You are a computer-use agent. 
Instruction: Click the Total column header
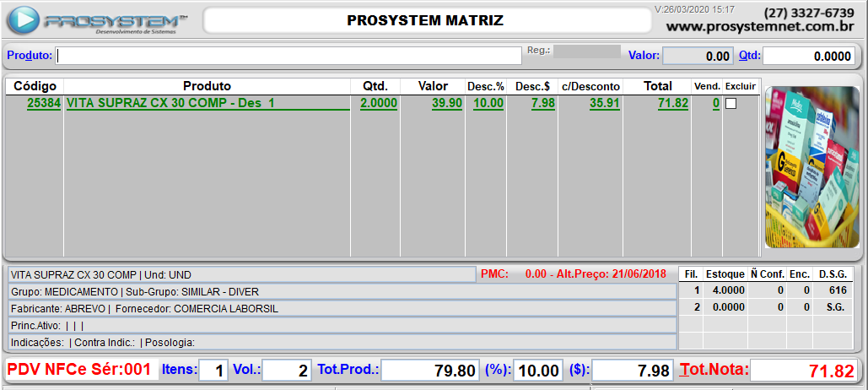click(658, 86)
